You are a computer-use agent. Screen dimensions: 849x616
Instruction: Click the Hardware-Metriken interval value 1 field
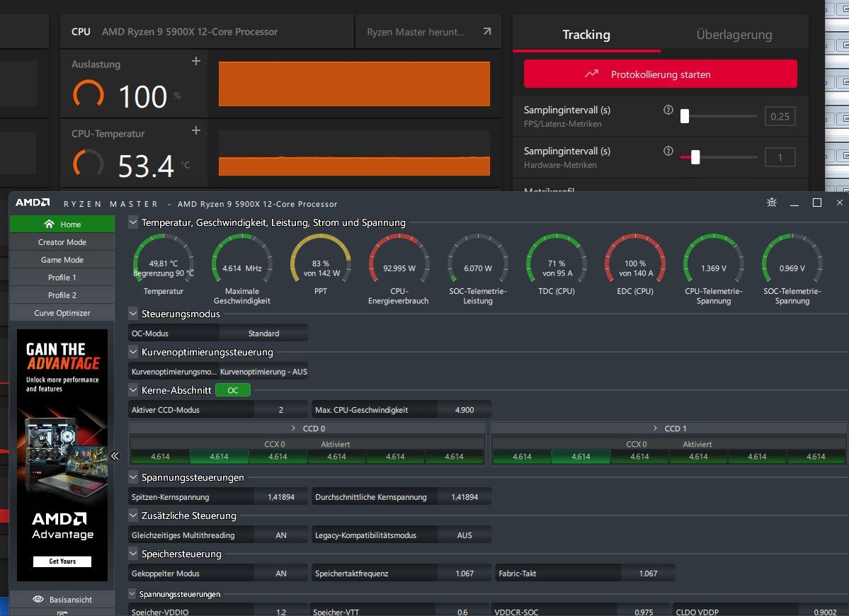pos(780,157)
